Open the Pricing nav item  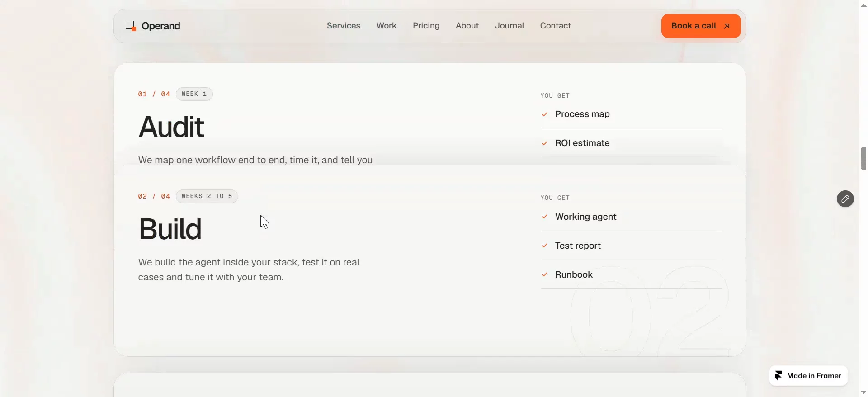426,26
